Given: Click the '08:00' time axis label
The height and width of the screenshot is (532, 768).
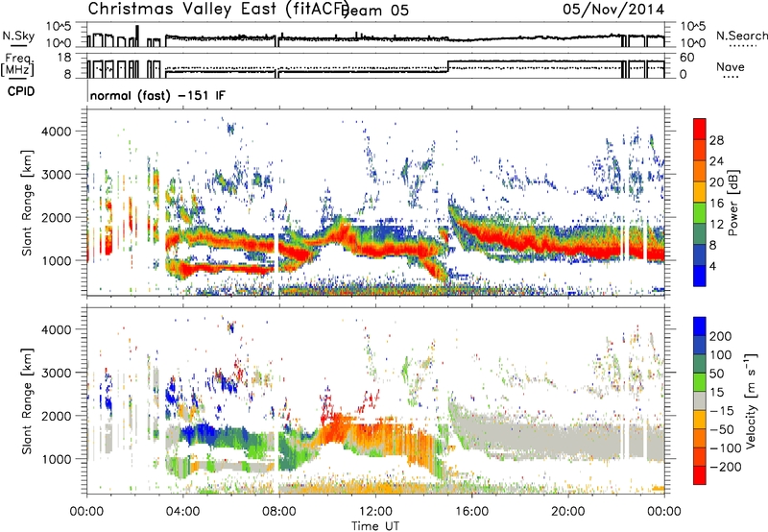Looking at the screenshot, I should (279, 512).
